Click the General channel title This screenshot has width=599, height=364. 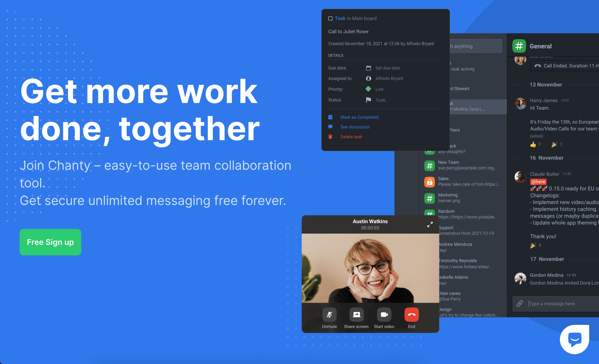pos(541,46)
